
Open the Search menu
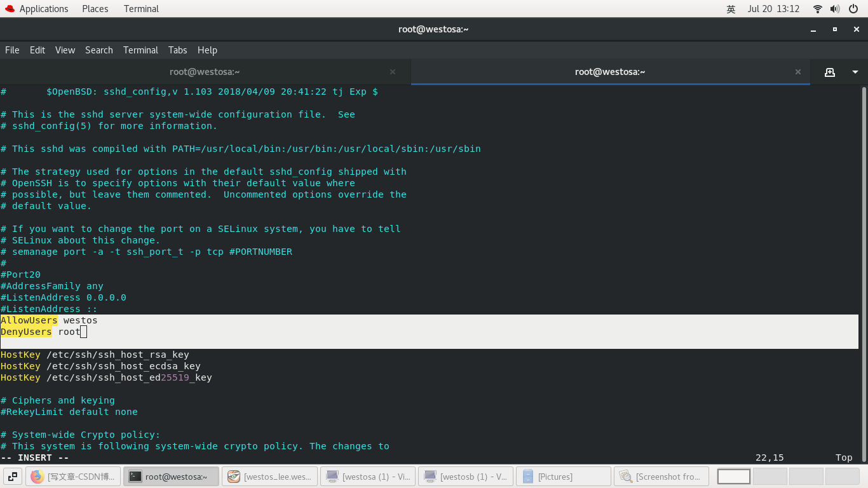point(99,50)
